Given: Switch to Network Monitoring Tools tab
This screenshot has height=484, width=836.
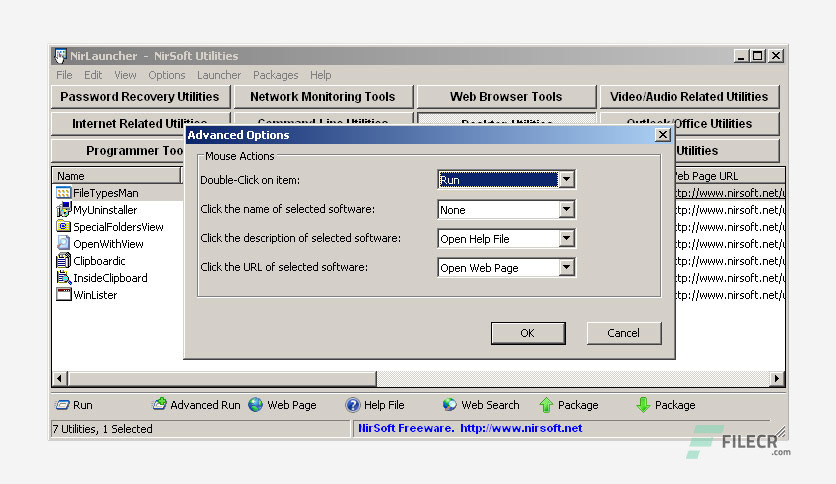Looking at the screenshot, I should coord(323,96).
